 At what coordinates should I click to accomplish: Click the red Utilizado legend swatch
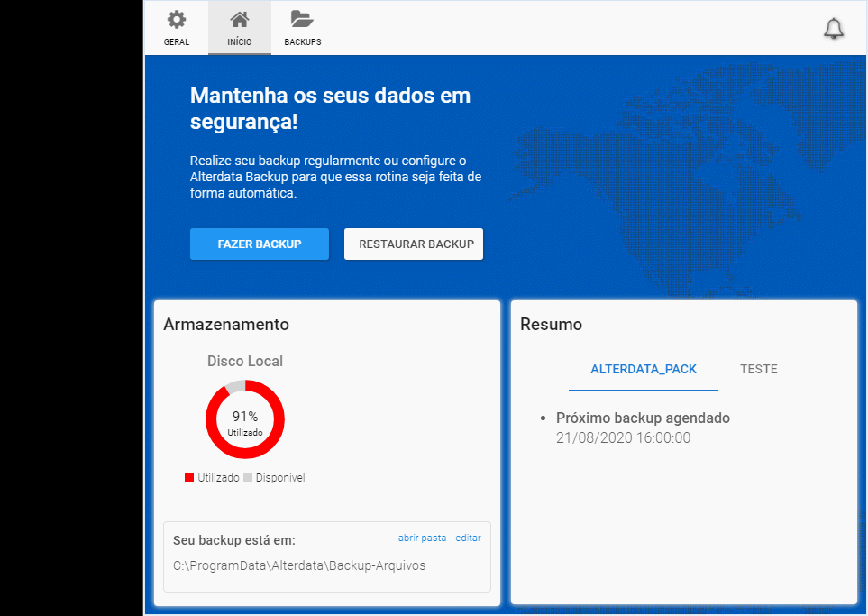tap(189, 477)
